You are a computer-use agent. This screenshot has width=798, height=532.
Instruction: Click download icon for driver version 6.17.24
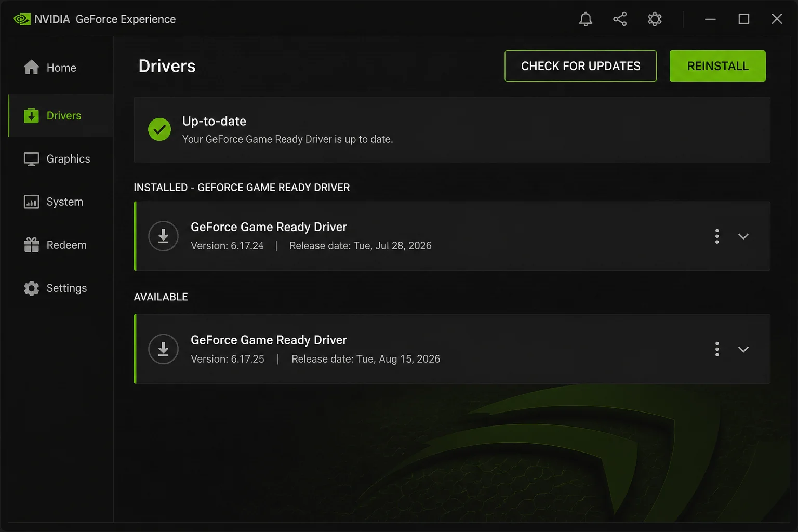163,236
